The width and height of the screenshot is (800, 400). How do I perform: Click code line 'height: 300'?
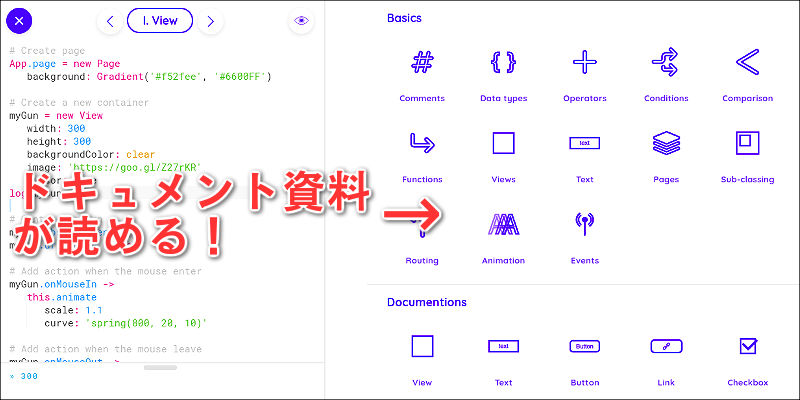tap(58, 141)
